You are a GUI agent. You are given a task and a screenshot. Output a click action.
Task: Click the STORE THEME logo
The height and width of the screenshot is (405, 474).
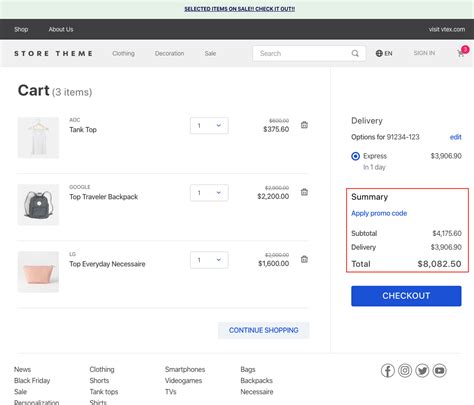[53, 53]
